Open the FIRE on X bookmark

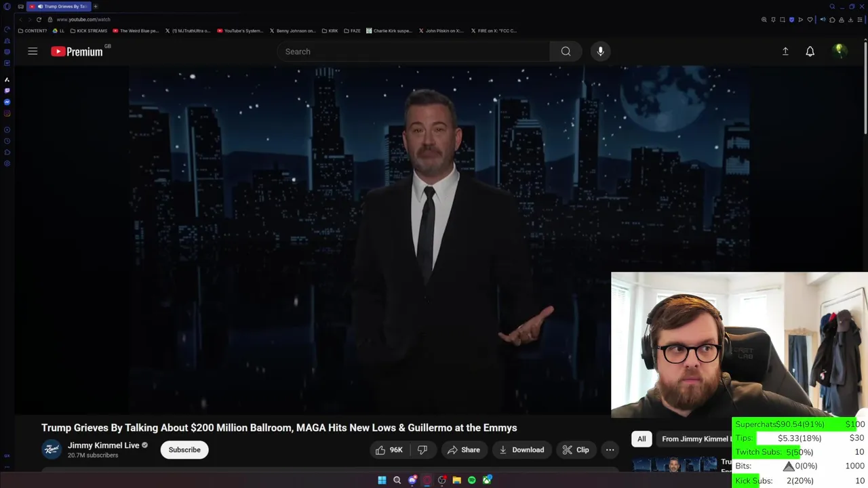[x=494, y=30]
